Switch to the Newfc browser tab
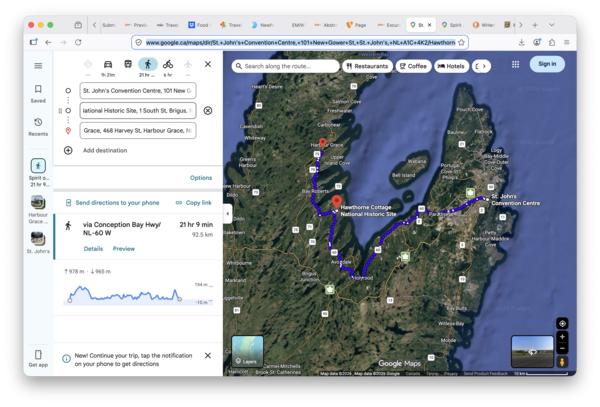600x407 pixels. [262, 25]
